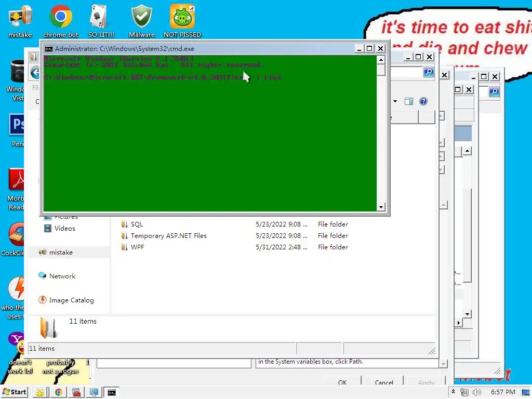
Task: Open the system properties taskbar button
Action: point(94,393)
